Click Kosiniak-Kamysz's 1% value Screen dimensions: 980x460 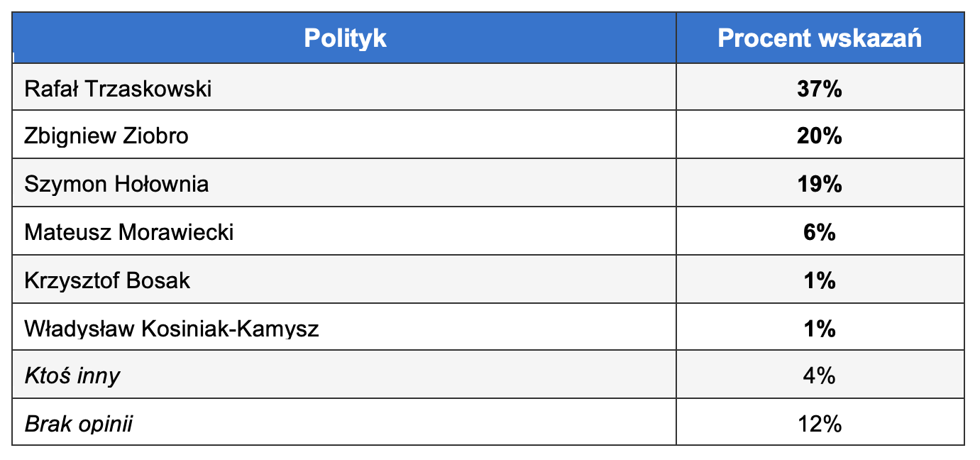click(x=820, y=329)
